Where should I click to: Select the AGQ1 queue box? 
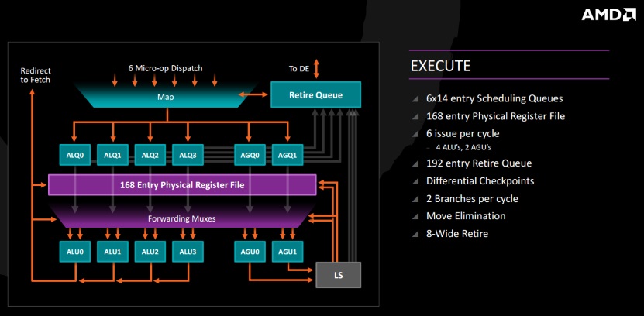click(288, 155)
